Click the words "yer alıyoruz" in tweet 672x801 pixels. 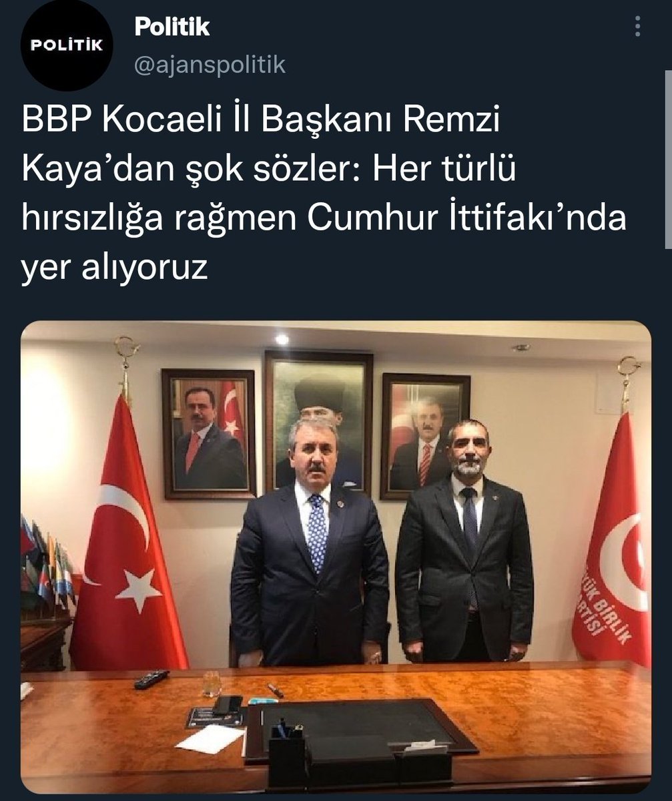tap(114, 269)
